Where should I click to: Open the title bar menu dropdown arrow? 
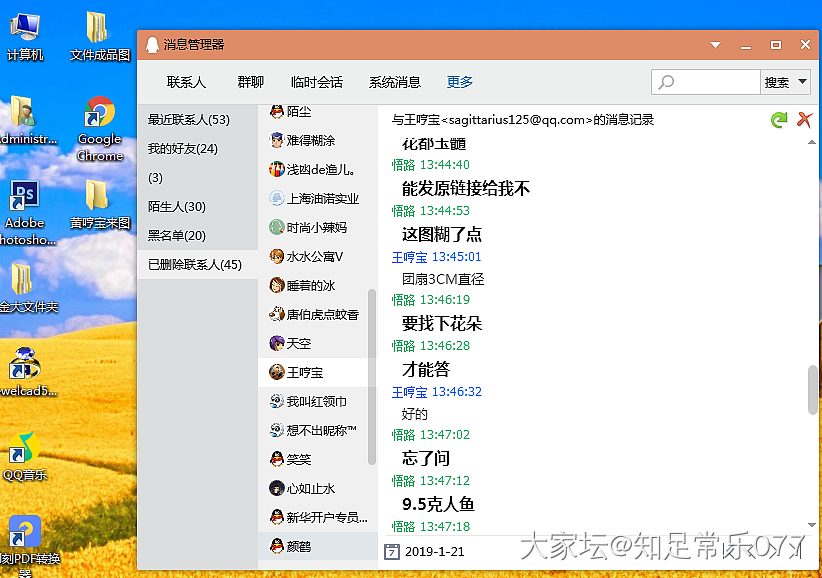[716, 45]
